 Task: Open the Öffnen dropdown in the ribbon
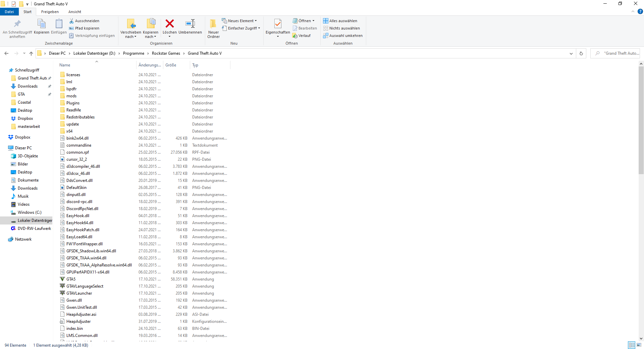click(304, 21)
